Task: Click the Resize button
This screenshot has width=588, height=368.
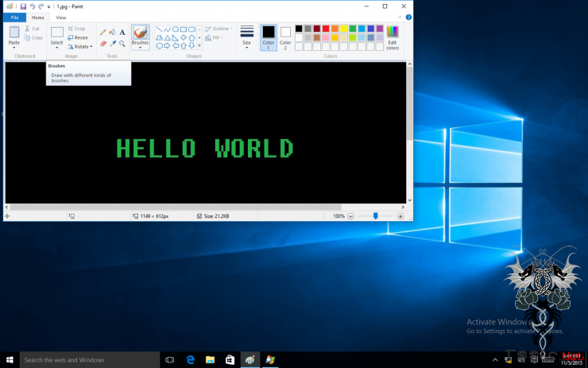Action: pos(78,37)
